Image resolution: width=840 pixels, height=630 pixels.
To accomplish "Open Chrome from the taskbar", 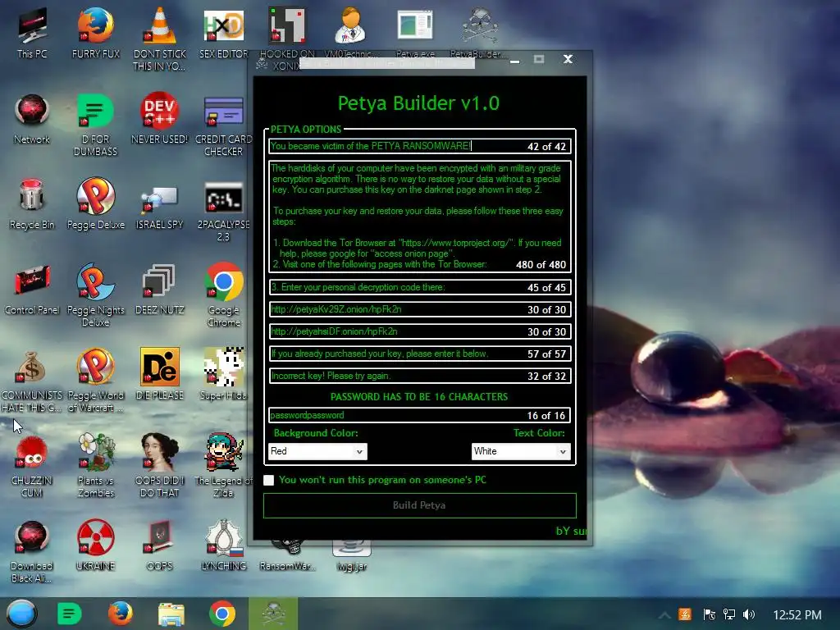I will [222, 614].
